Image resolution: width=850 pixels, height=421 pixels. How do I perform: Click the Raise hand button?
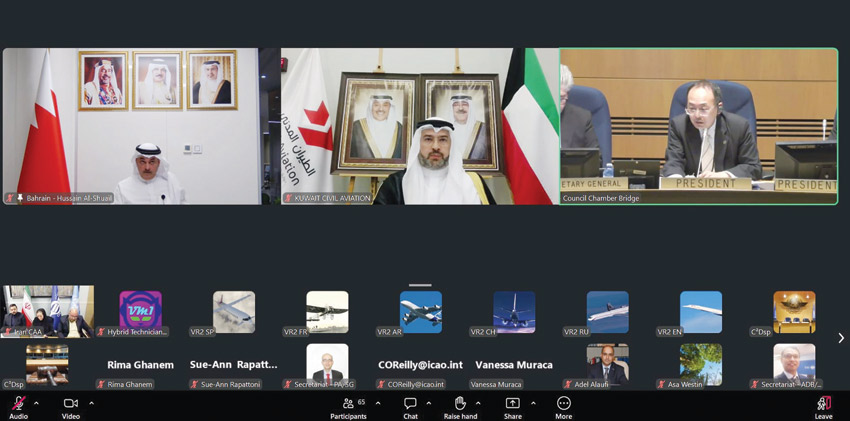click(460, 403)
